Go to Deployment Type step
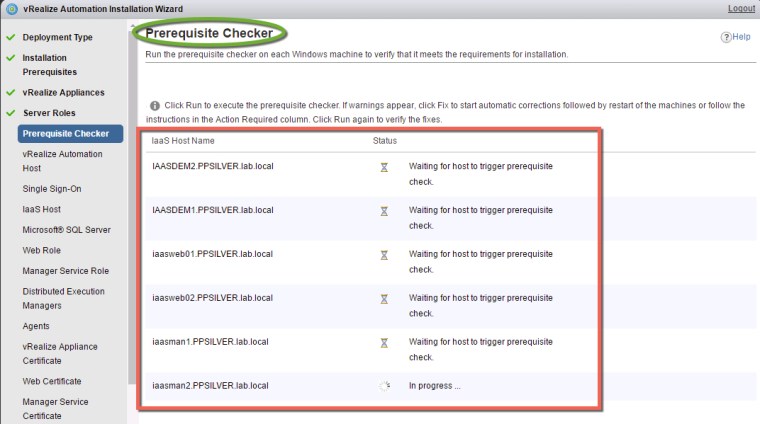 pos(57,37)
